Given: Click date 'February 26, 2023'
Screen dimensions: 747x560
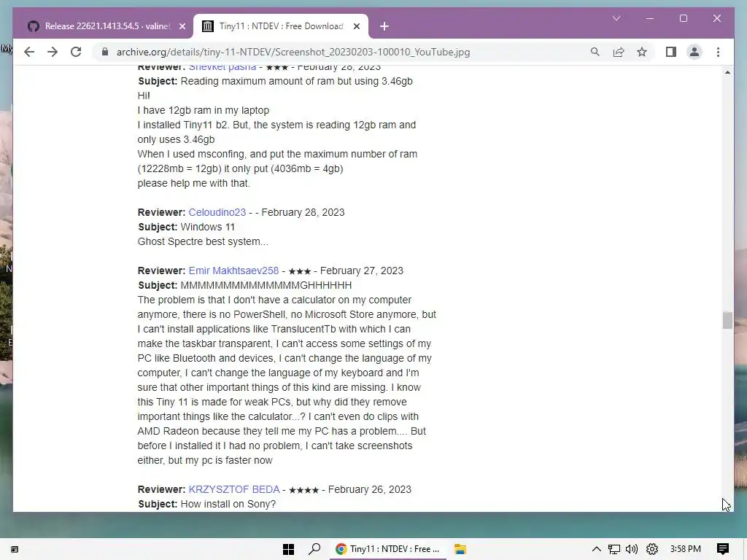Looking at the screenshot, I should coord(370,489).
